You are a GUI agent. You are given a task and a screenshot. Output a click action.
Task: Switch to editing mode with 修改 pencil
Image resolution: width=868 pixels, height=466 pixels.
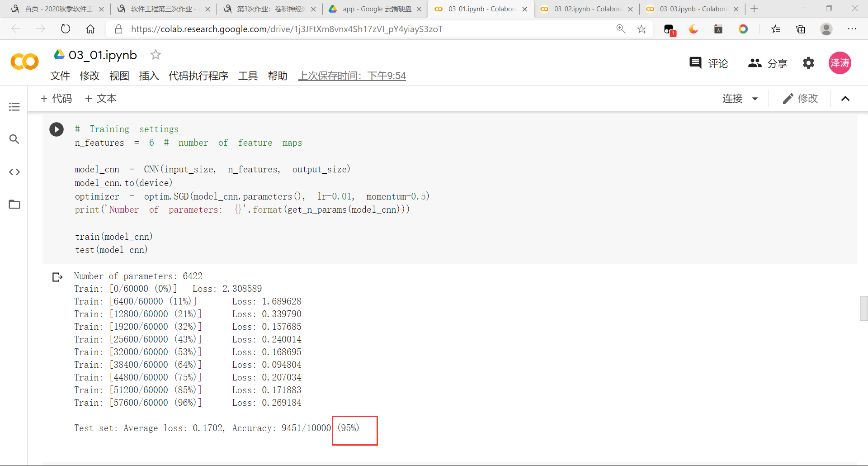tap(800, 99)
